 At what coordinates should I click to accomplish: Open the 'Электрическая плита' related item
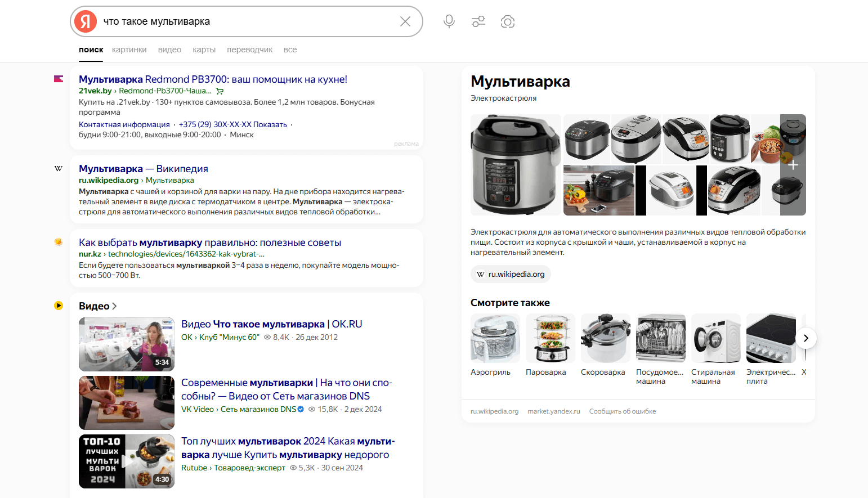click(771, 349)
